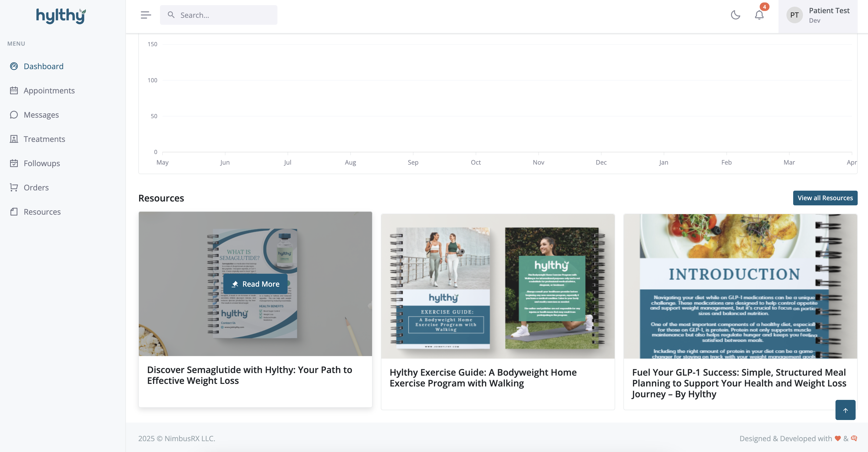Toggle dark mode with the moon icon

pyautogui.click(x=735, y=15)
